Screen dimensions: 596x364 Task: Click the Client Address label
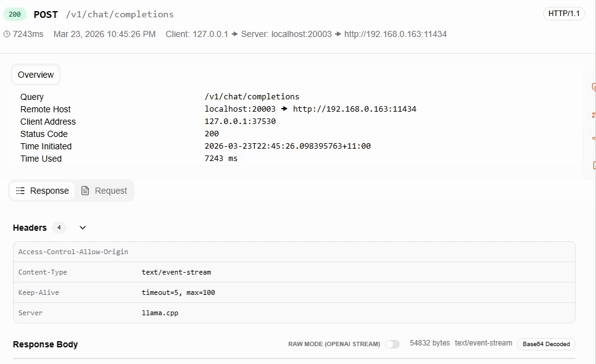48,122
